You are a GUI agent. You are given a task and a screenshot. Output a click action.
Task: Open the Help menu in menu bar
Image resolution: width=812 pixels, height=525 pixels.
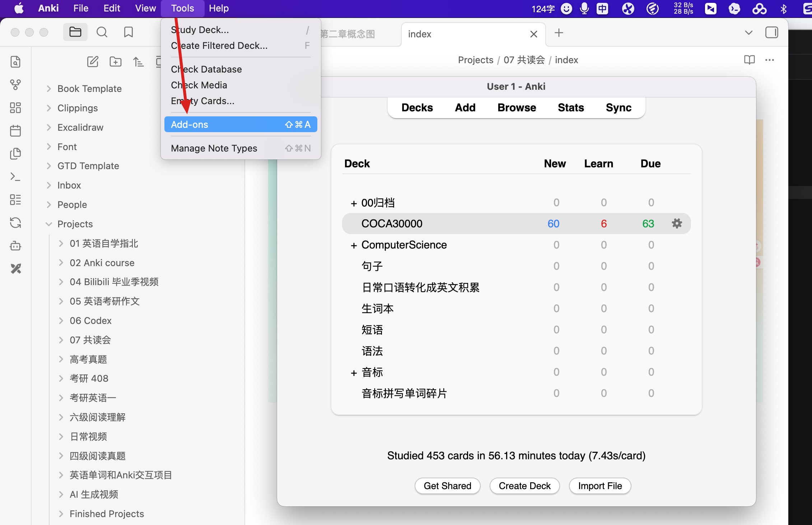click(219, 8)
